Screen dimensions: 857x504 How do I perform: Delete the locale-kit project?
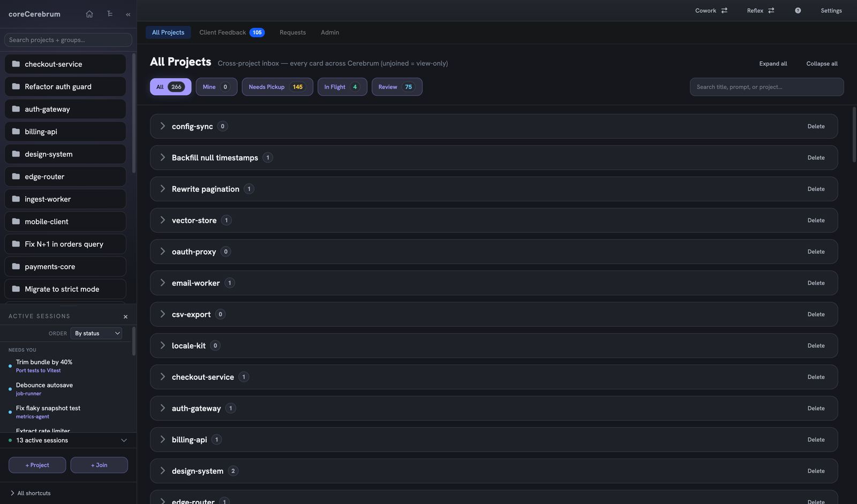(816, 345)
